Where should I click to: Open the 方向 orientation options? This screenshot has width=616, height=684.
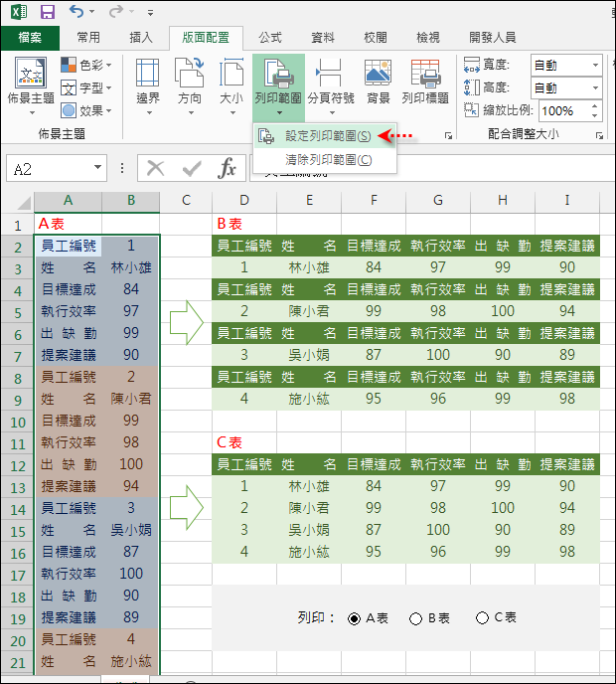coord(190,86)
